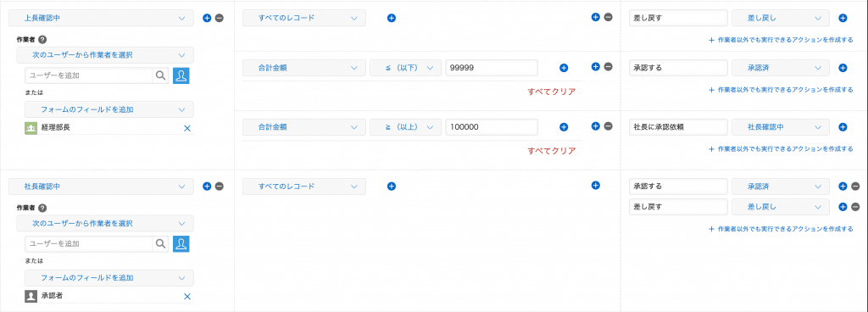Remove the 社長確認中 section's 差し戻す action with its minus
This screenshot has width=868, height=312.
[855, 207]
